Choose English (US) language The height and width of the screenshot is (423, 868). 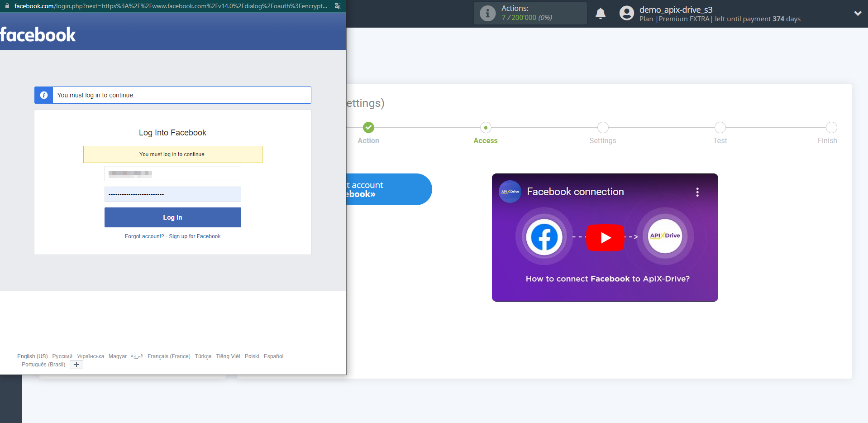click(33, 356)
